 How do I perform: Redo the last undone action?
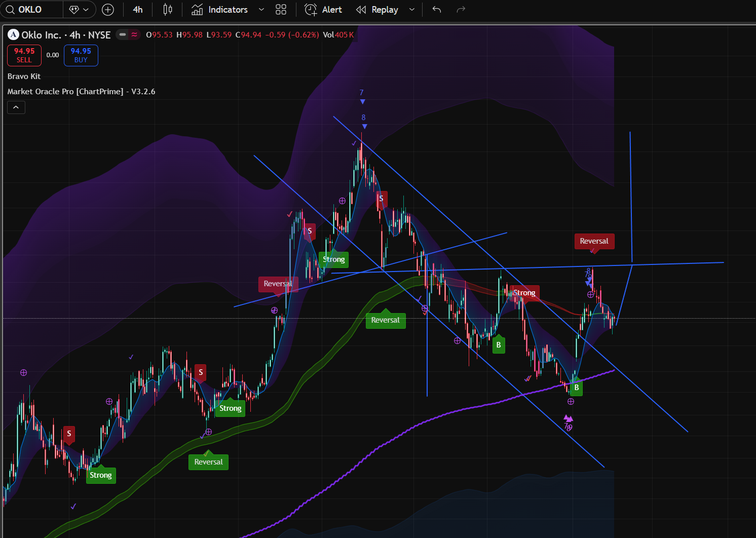pos(461,10)
